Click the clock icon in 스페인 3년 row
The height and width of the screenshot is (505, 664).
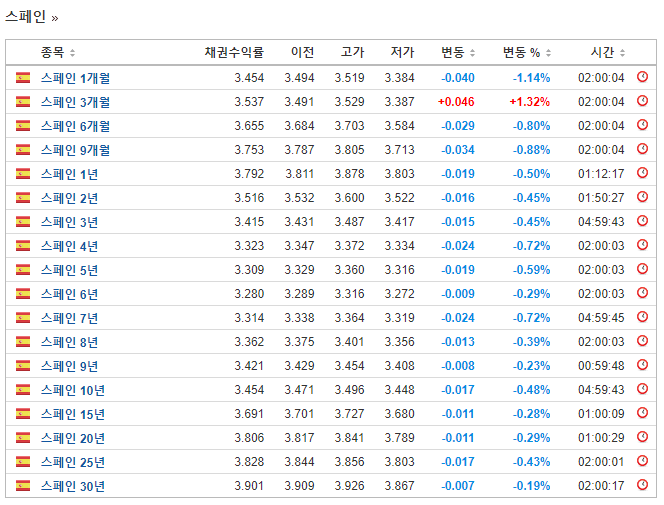(642, 221)
